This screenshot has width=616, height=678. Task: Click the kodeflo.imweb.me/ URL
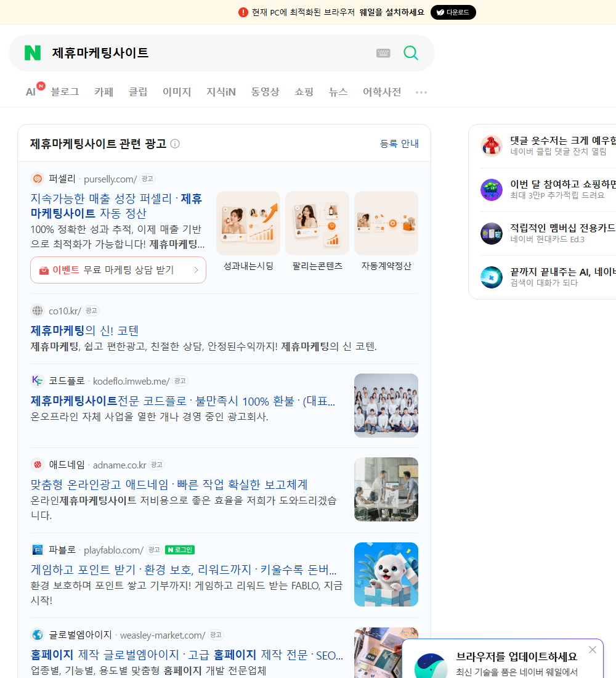click(x=131, y=381)
